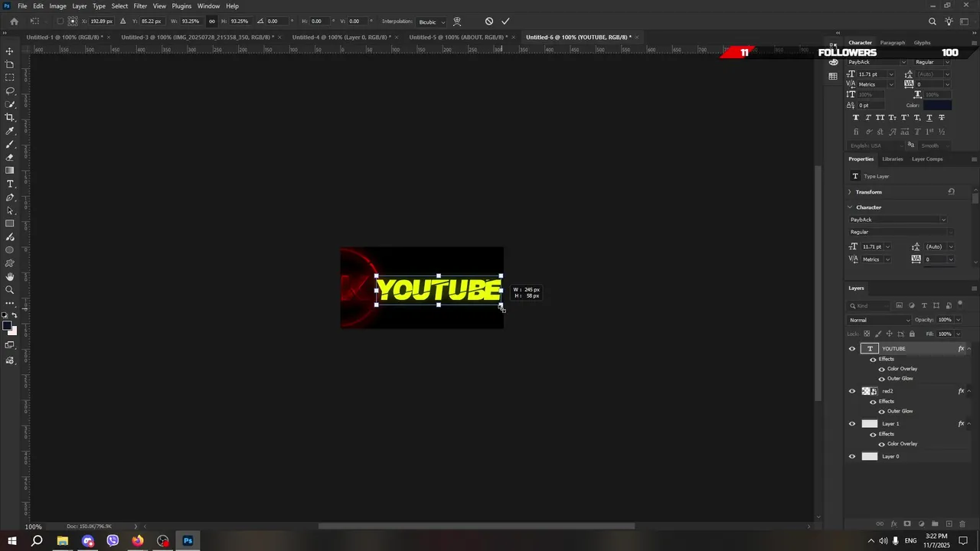The width and height of the screenshot is (980, 551).
Task: Click the foreground color swatch
Action: pos(7,327)
